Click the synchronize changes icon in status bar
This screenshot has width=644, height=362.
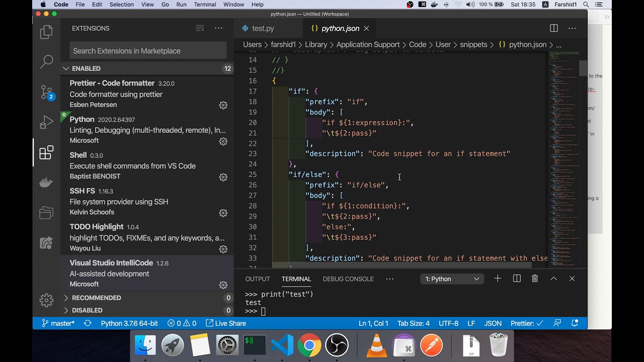(88, 323)
